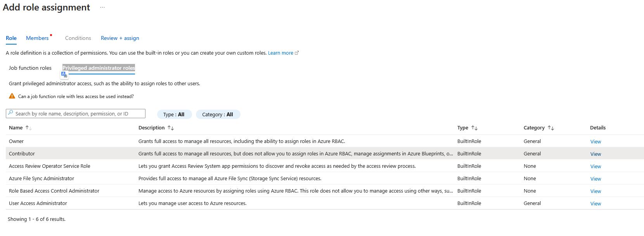Click the Details column header

[598, 127]
